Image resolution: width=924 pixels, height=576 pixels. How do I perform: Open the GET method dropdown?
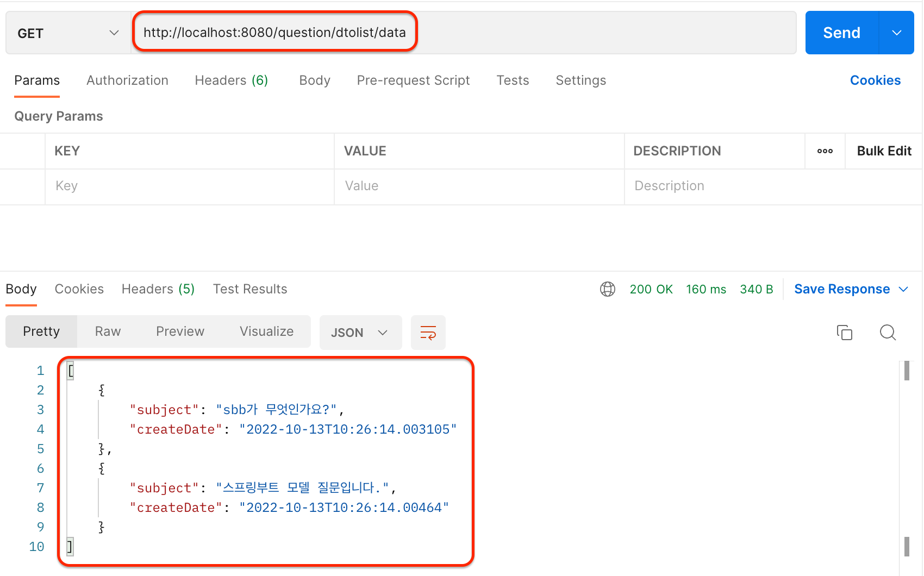(68, 33)
